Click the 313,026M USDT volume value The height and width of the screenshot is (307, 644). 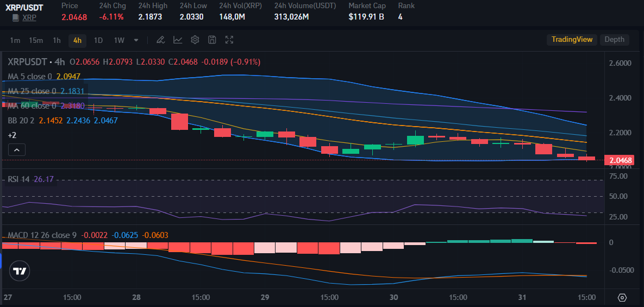tap(292, 17)
